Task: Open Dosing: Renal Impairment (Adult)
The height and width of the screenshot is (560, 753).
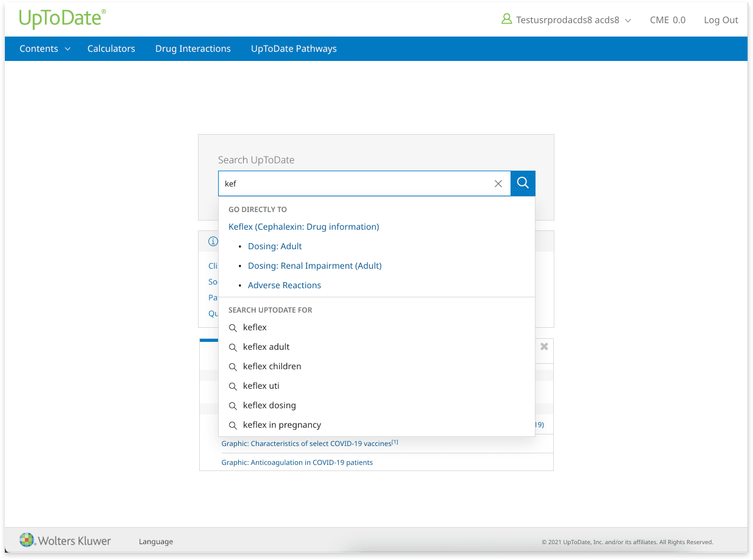Action: [315, 266]
